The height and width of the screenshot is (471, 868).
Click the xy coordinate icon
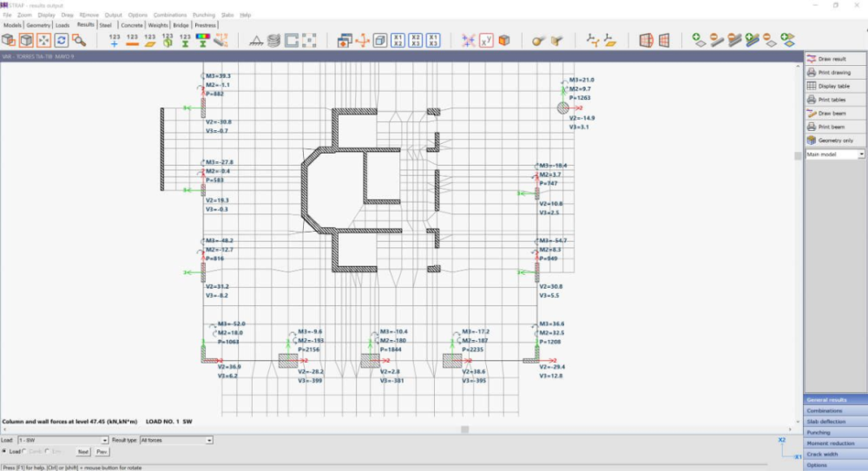click(486, 40)
